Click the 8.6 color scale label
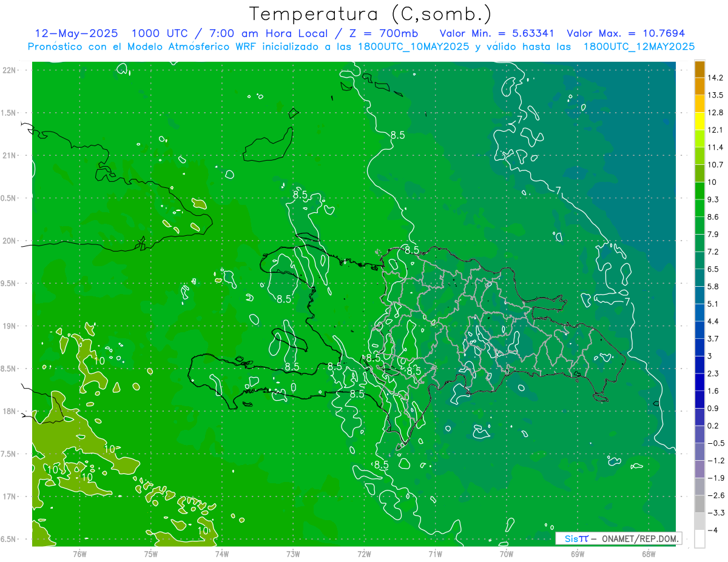Screen dimensions: 728x562 [713, 217]
